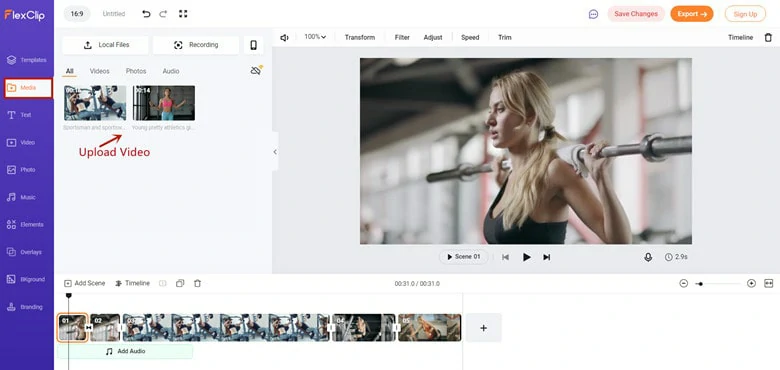
Task: Open the chat feedback icon
Action: coord(593,14)
